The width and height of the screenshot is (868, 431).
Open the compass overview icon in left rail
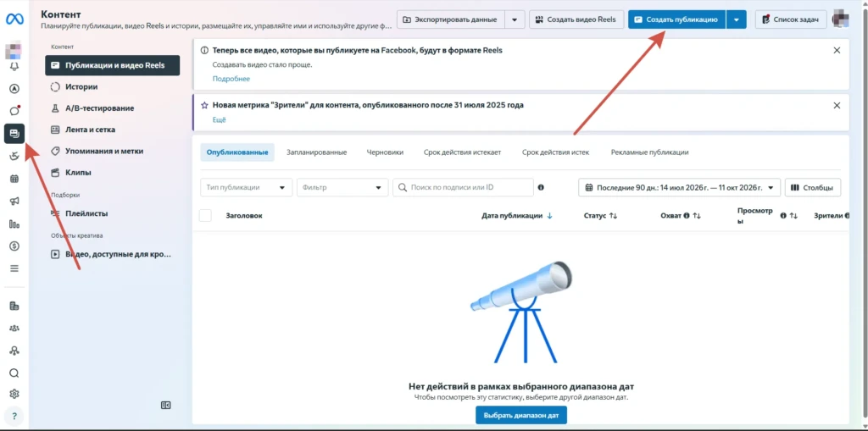click(x=14, y=89)
